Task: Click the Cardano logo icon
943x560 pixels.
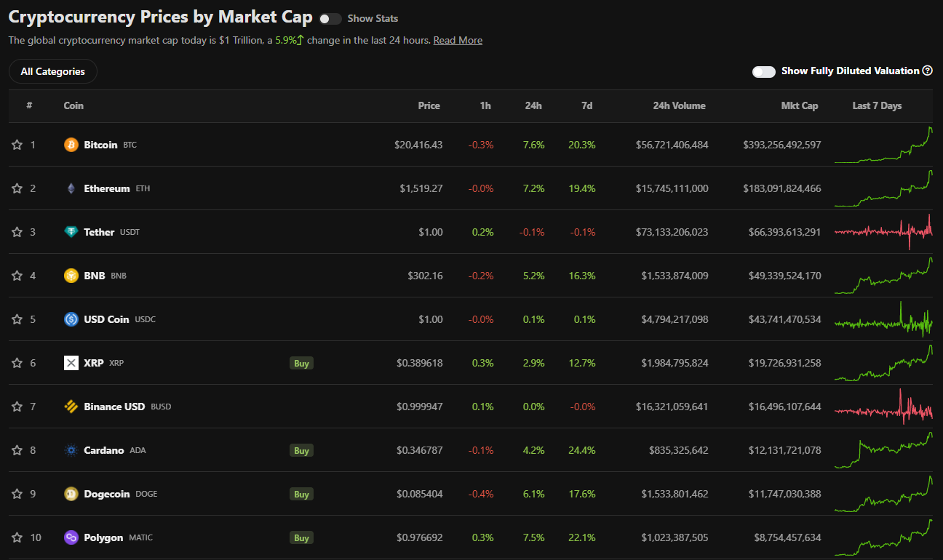Action: 71,450
